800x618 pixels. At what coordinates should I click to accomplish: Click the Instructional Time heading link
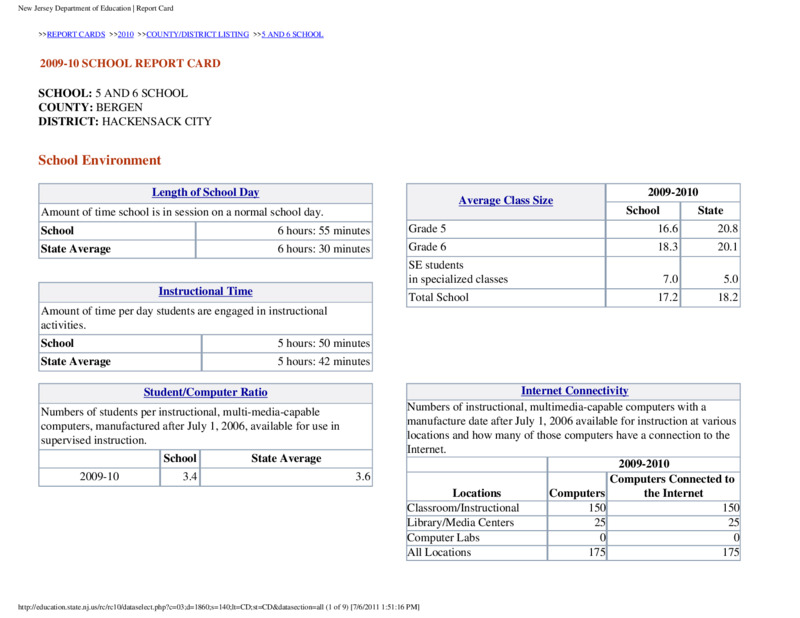tap(206, 291)
